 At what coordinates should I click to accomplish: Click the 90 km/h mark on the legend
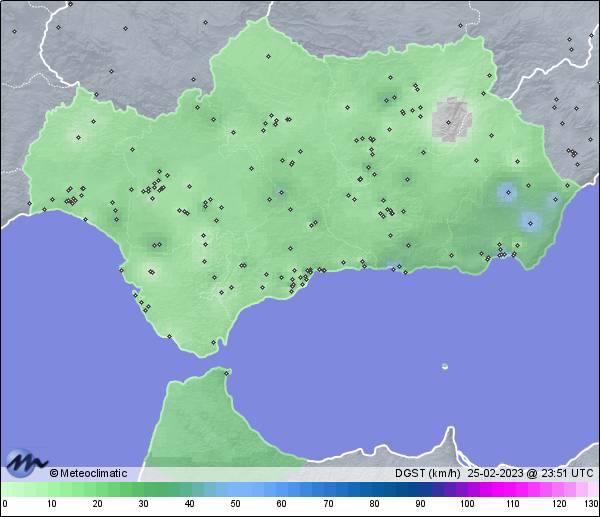419,505
